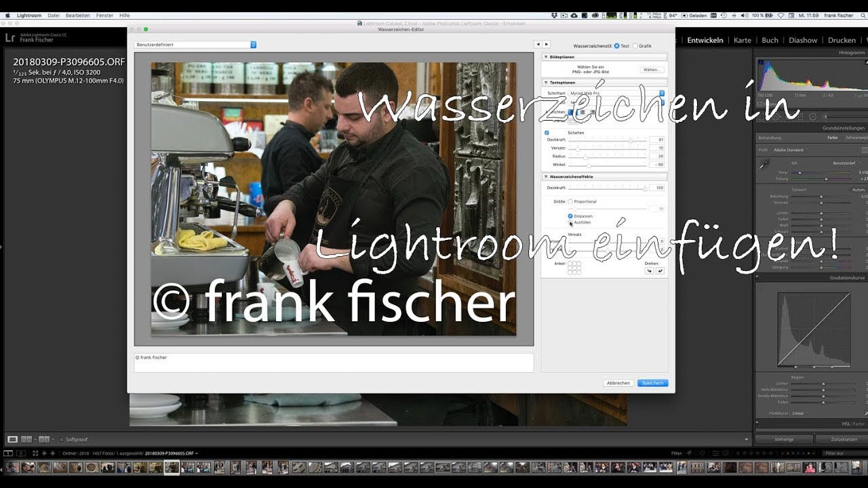Select Grafik as the Wasserzeichenstil
The height and width of the screenshot is (488, 868).
[635, 45]
